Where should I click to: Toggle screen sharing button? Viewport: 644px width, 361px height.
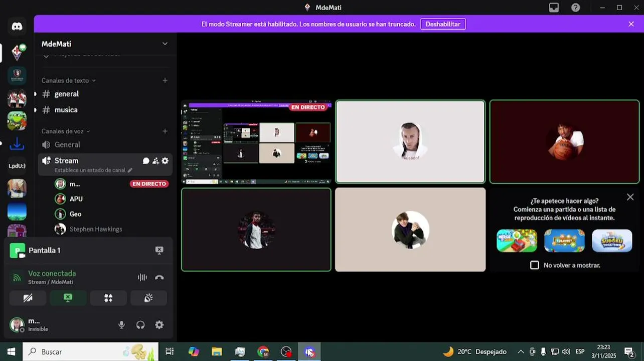click(68, 298)
